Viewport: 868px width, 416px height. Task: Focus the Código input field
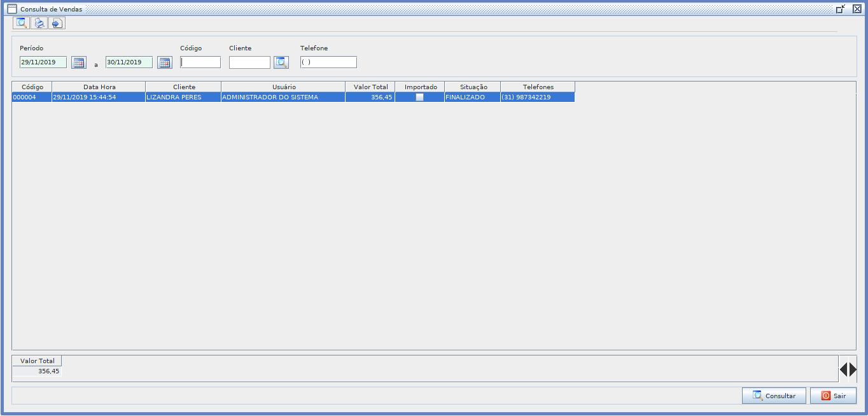(200, 62)
